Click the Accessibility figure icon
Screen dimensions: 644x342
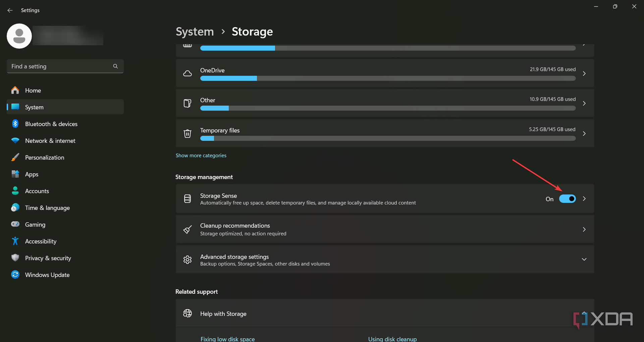(x=15, y=241)
